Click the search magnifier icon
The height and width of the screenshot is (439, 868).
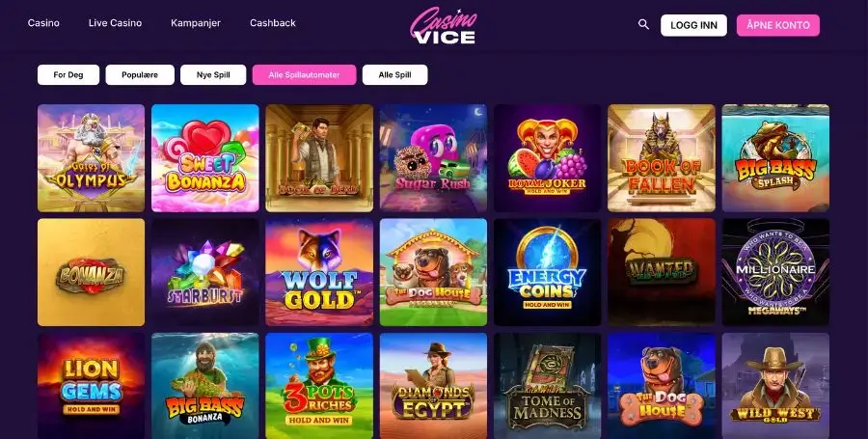coord(643,24)
